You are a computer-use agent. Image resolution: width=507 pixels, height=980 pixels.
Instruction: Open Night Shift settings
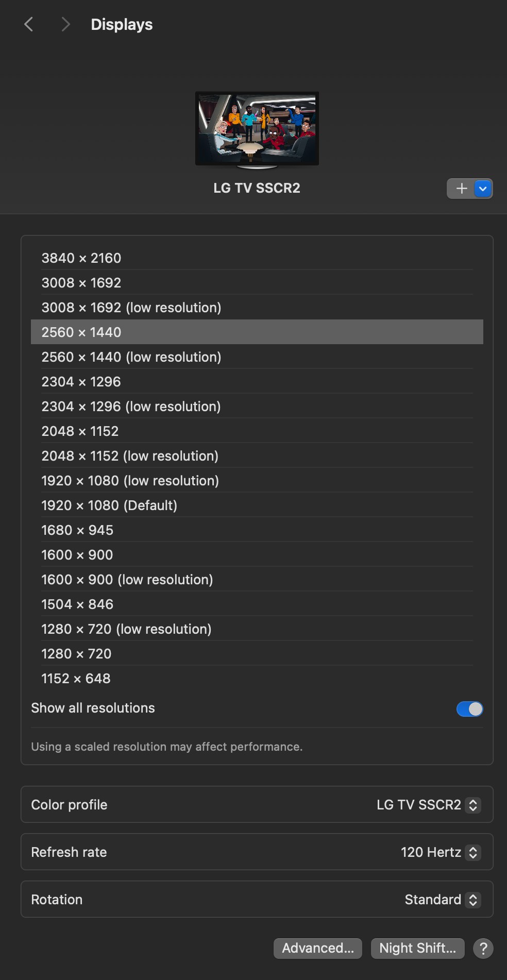[417, 948]
